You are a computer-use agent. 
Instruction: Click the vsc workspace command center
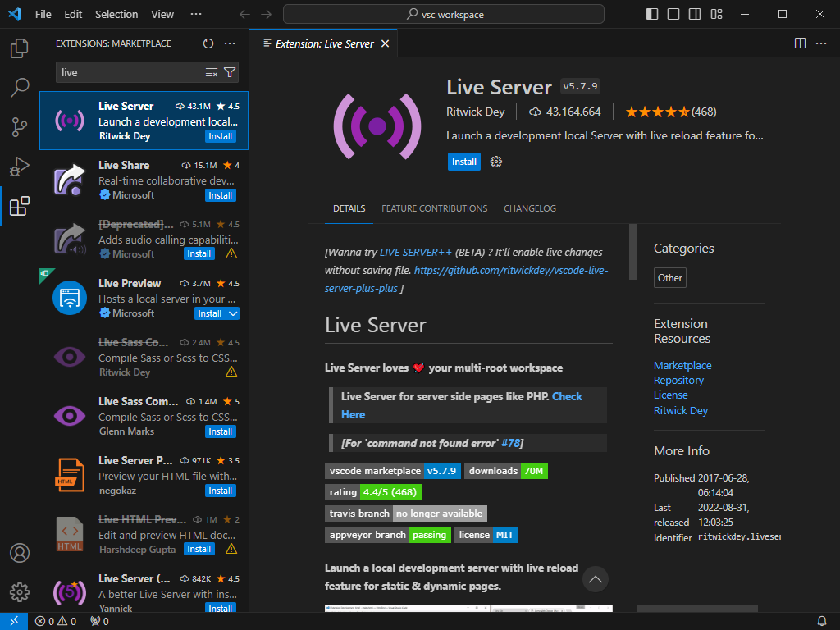pos(444,15)
